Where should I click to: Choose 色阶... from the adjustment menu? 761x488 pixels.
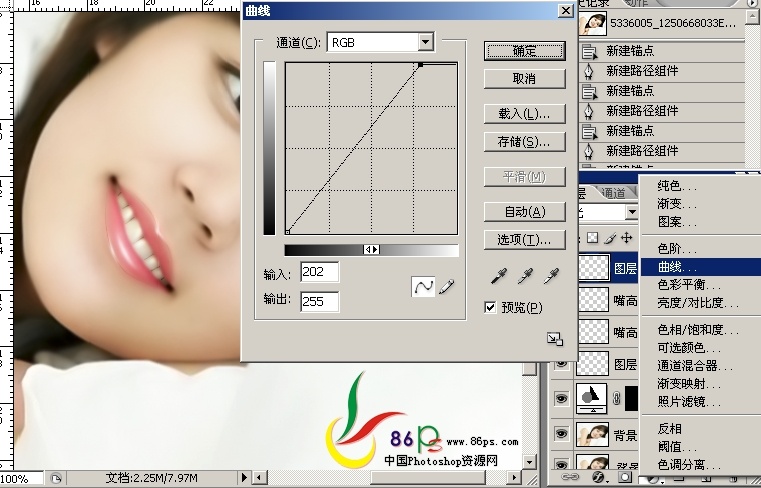point(677,249)
